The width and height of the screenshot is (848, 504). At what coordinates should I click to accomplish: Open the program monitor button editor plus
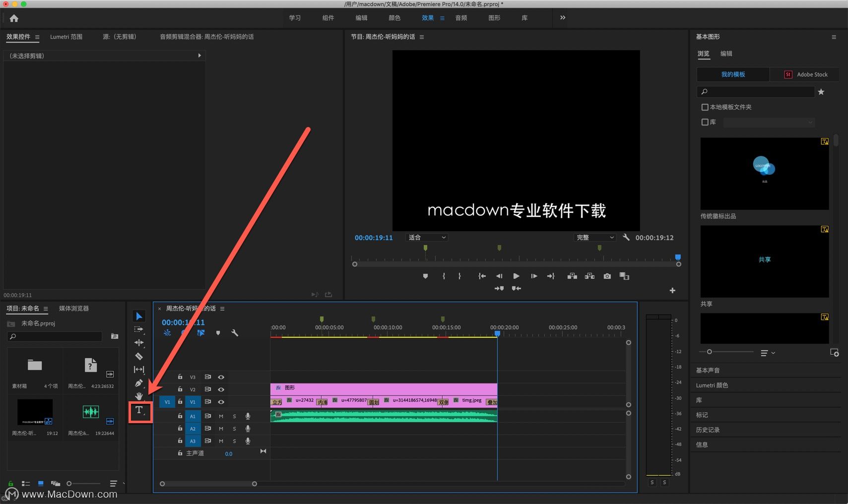click(x=672, y=290)
